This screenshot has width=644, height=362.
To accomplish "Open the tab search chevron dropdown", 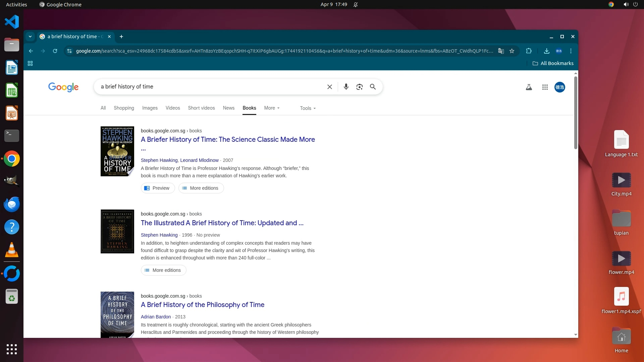I will [30, 37].
